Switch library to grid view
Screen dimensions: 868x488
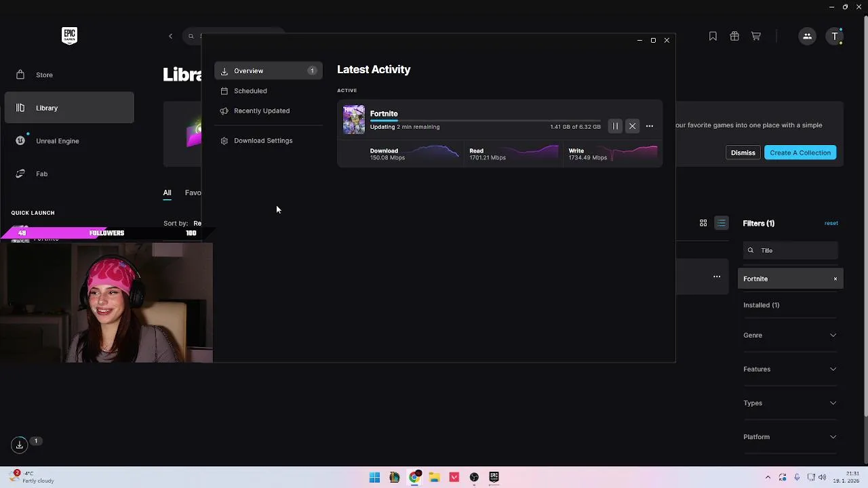click(703, 223)
